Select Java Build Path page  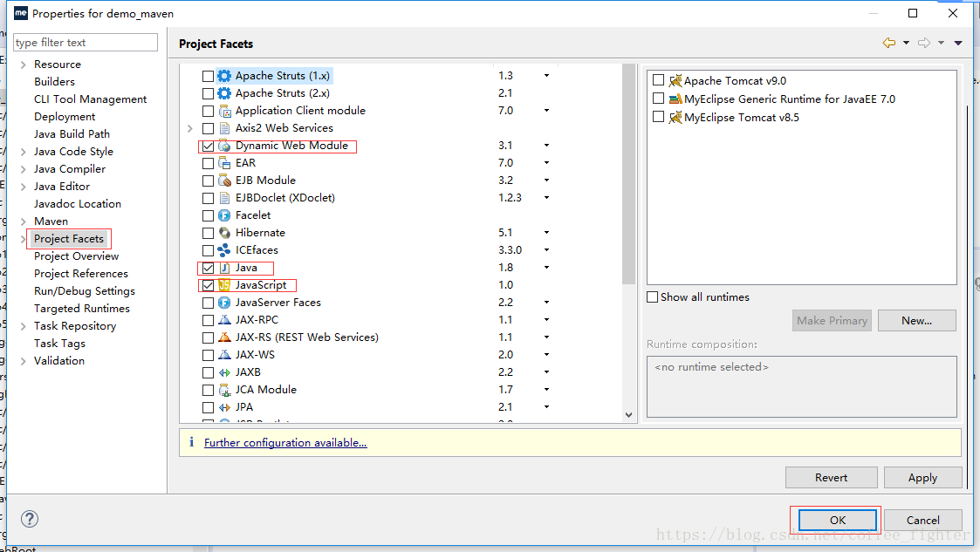pos(72,133)
